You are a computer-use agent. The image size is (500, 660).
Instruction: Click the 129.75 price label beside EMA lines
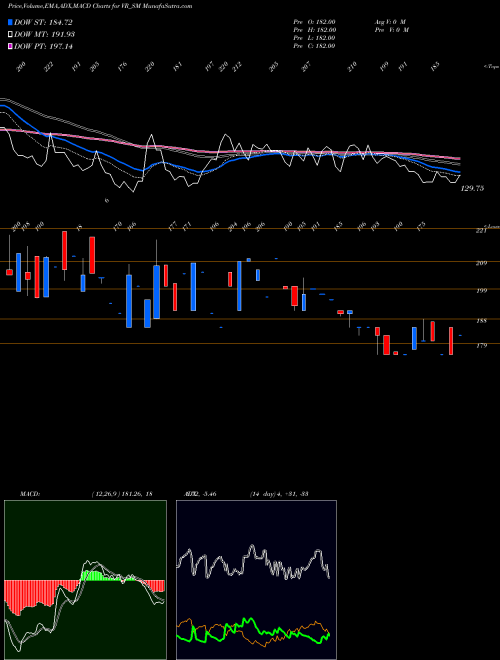point(472,189)
